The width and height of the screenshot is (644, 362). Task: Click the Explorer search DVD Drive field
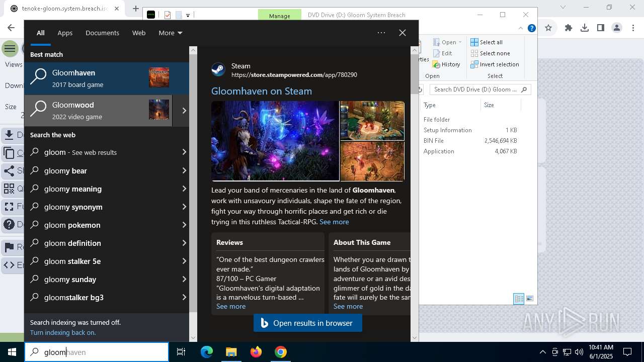click(480, 89)
